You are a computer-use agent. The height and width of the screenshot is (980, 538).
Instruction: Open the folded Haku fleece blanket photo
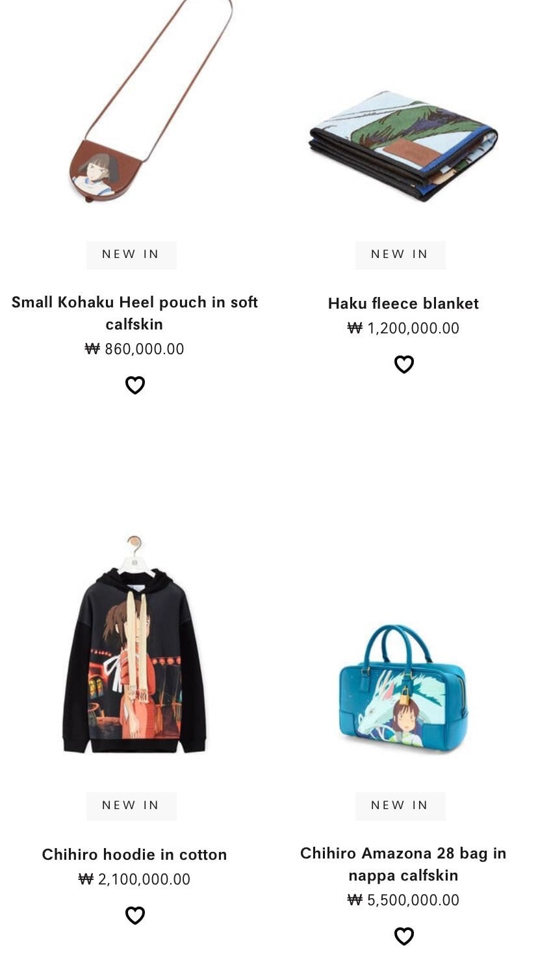click(x=403, y=146)
